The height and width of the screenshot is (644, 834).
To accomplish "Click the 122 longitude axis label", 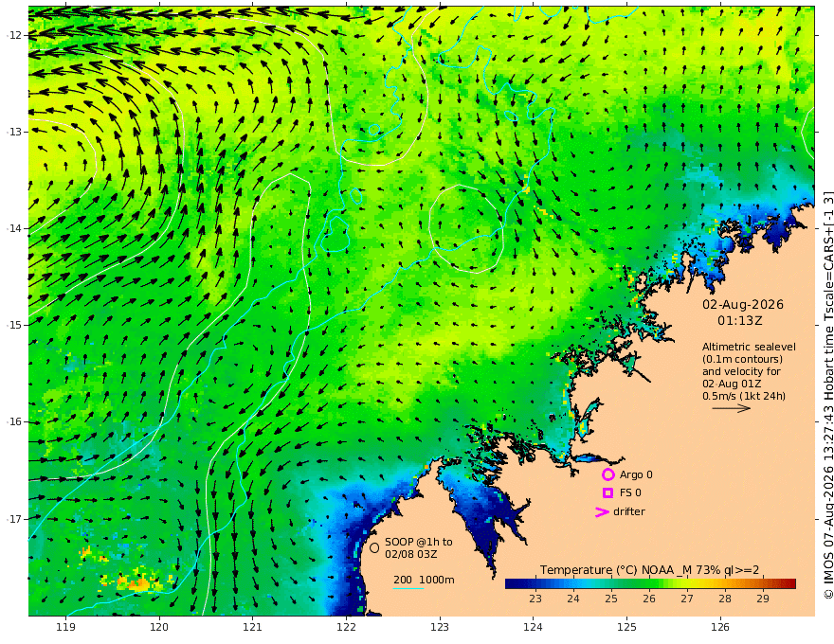I will click(346, 627).
